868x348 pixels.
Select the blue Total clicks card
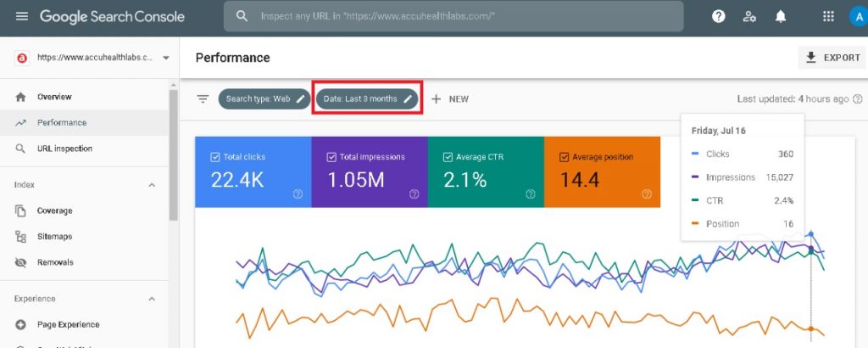pos(253,171)
